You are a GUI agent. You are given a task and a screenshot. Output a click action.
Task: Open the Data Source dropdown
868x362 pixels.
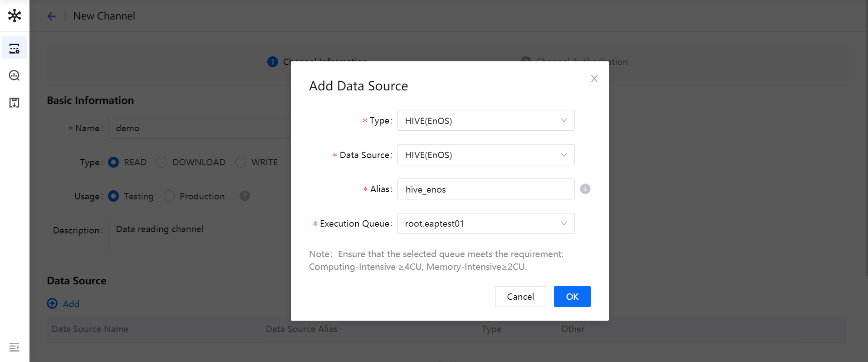pyautogui.click(x=486, y=155)
